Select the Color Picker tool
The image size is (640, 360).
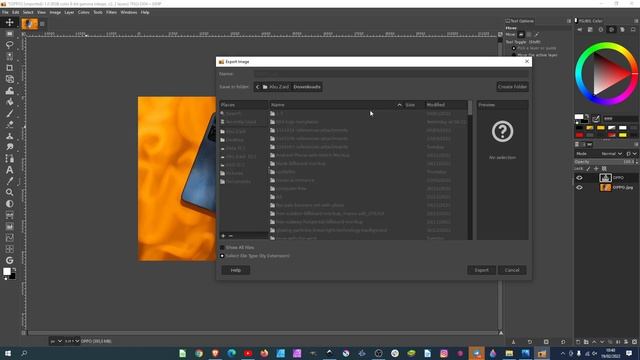tap(9, 181)
